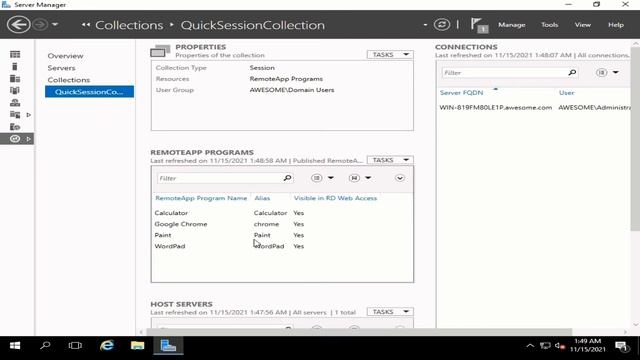Click the horizontal scrollbar at bottom
This screenshot has height=360, width=640.
coord(359,331)
